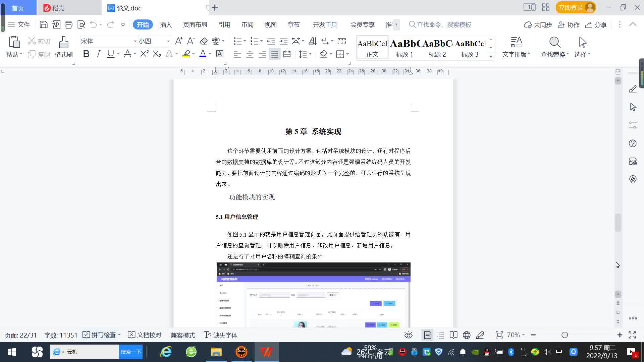Expand the styles gallery more arrow
The width and height of the screenshot is (644, 362).
[x=491, y=56]
